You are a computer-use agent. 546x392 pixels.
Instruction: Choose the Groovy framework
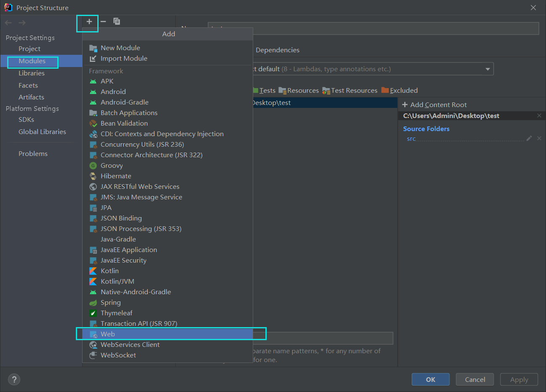coord(168,166)
